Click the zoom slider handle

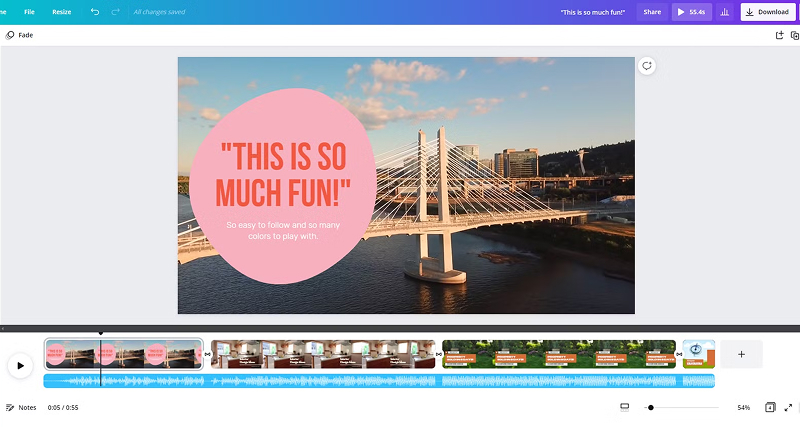(x=651, y=408)
